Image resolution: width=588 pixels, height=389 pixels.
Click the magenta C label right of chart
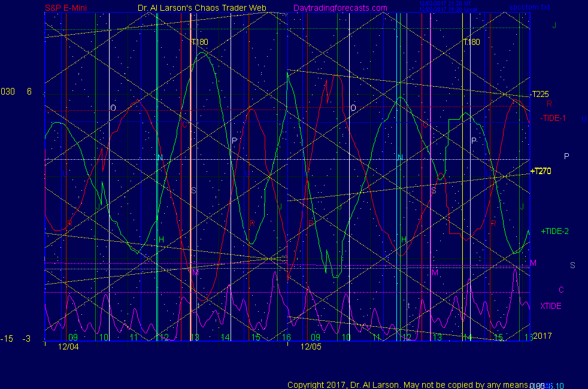coord(561,290)
